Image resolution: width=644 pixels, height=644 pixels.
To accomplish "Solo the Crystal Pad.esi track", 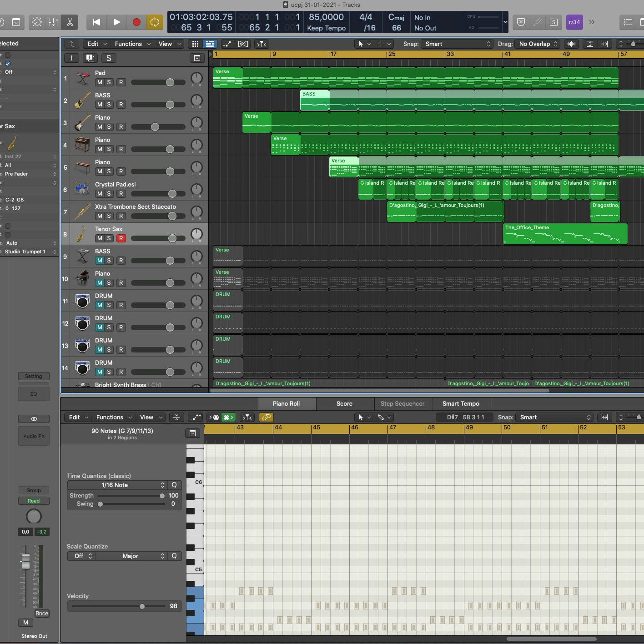I will tap(109, 194).
